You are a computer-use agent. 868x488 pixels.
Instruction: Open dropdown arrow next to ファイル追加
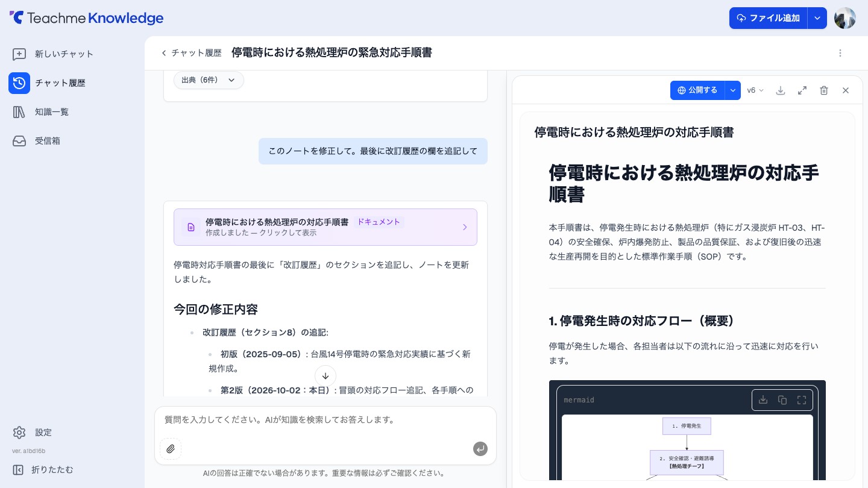pos(817,18)
